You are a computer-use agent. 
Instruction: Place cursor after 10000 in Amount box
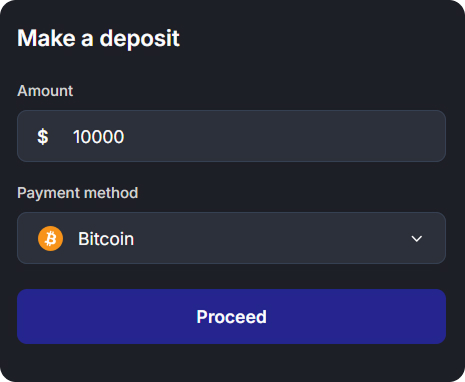125,137
